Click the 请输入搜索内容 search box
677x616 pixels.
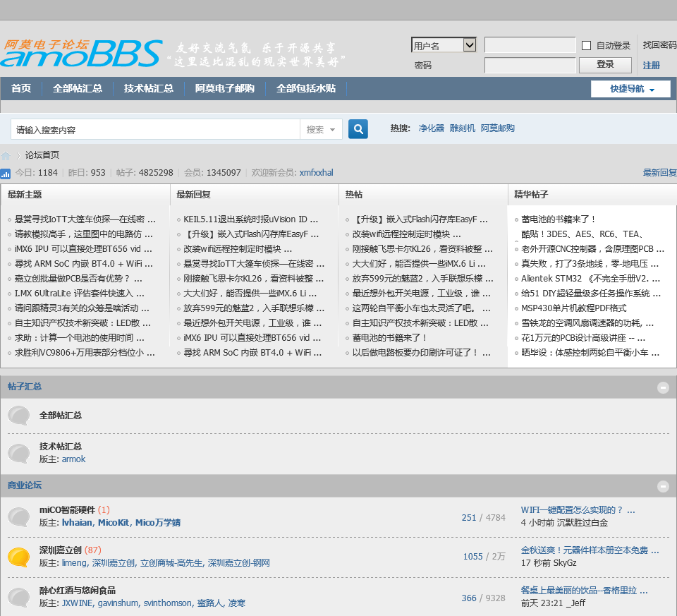(x=155, y=130)
